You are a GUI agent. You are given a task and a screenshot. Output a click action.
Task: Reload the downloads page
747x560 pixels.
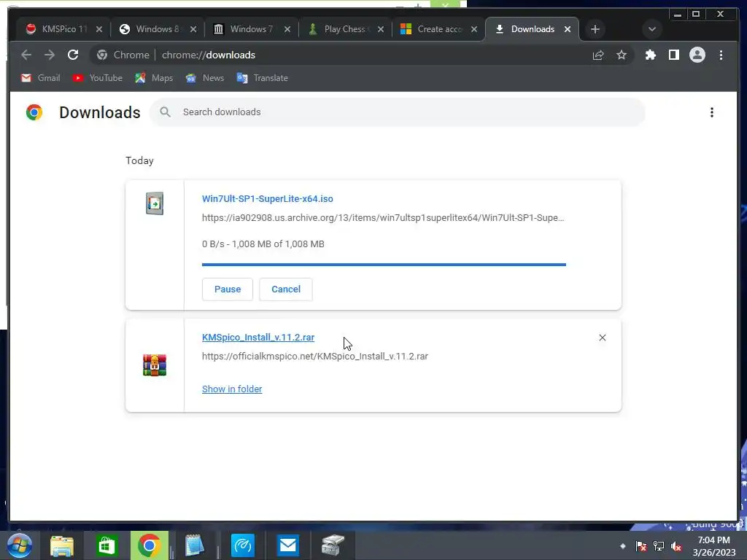[73, 55]
